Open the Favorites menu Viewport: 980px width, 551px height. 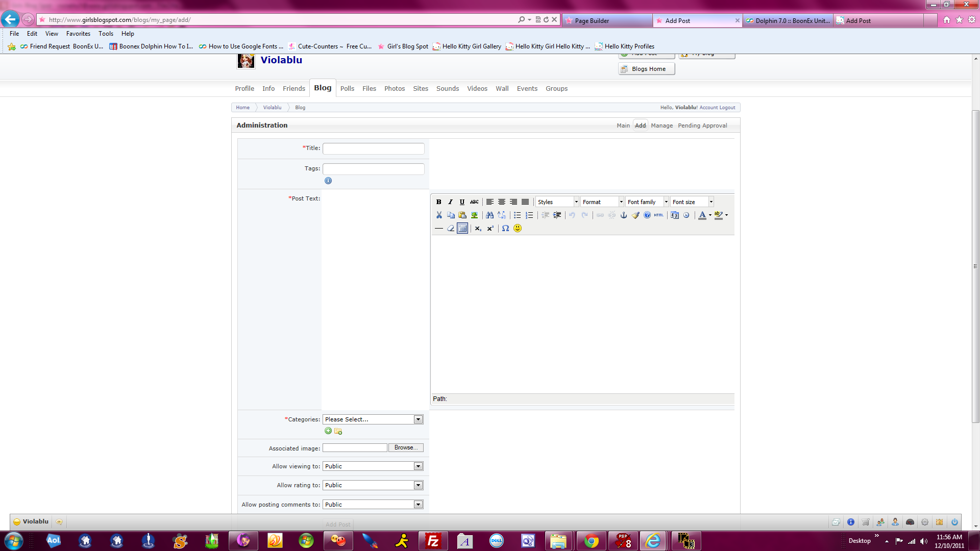pos(78,34)
